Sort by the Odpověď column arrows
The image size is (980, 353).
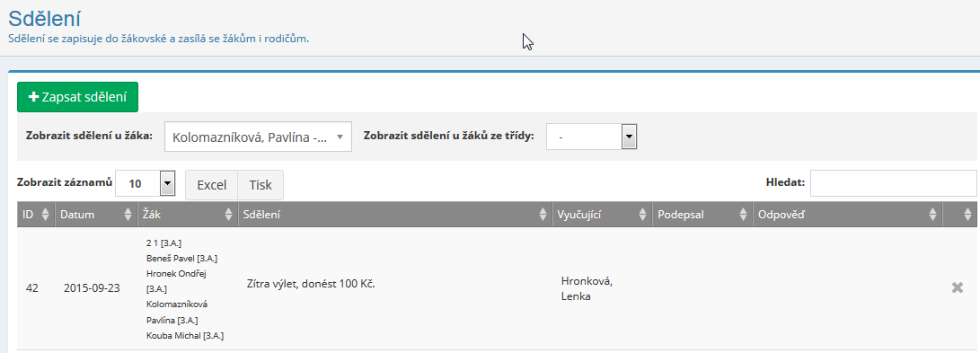click(932, 215)
